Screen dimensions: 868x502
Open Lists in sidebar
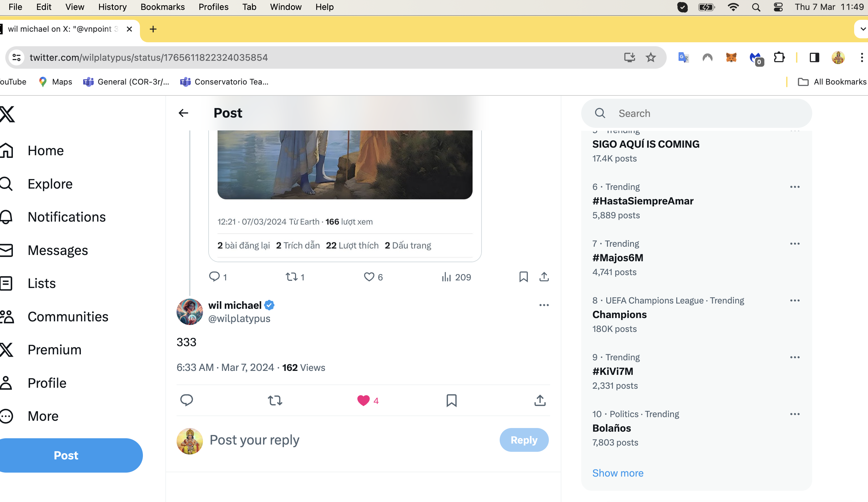[x=28, y=283]
